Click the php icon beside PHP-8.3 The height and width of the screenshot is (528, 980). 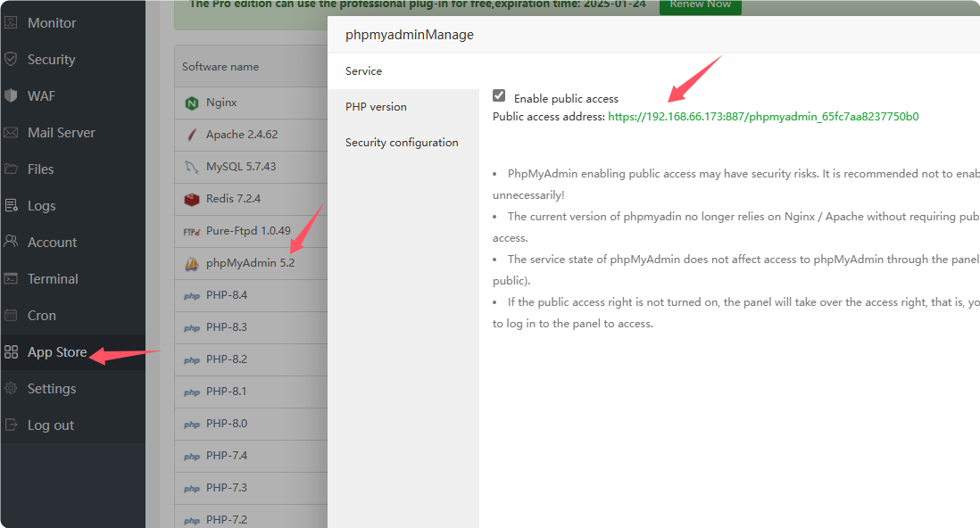[192, 328]
